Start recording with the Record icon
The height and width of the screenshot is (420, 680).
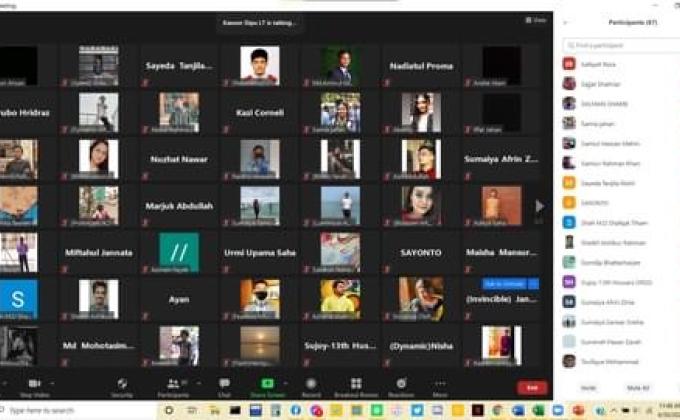click(x=311, y=383)
